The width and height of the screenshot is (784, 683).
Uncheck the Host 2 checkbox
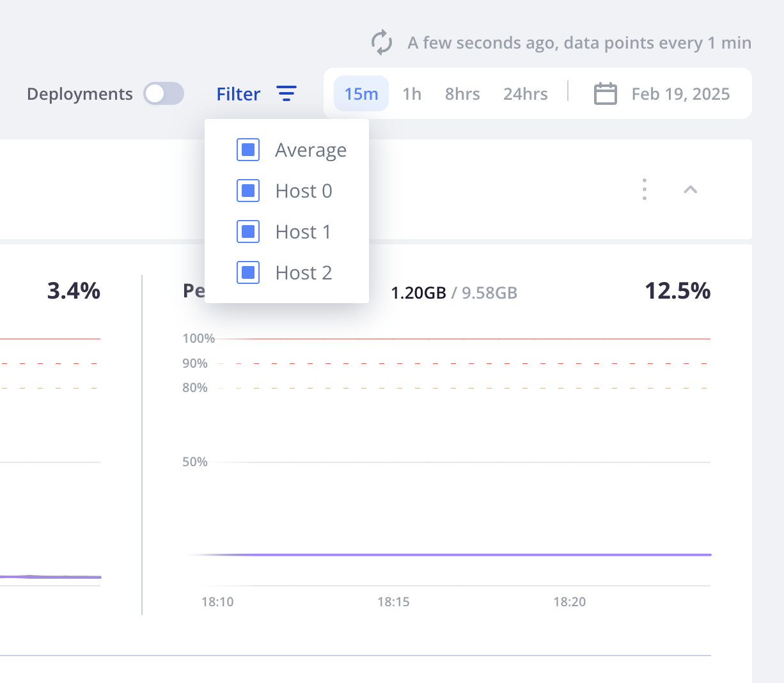[248, 272]
